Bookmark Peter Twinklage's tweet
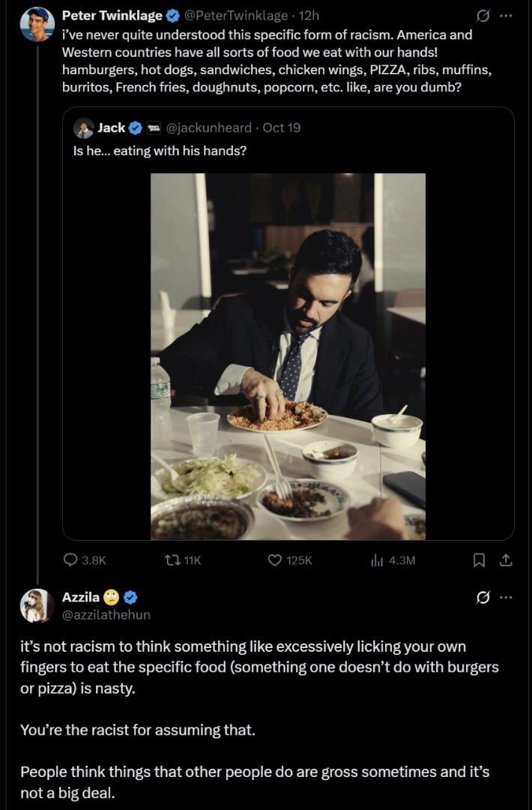 pos(480,559)
